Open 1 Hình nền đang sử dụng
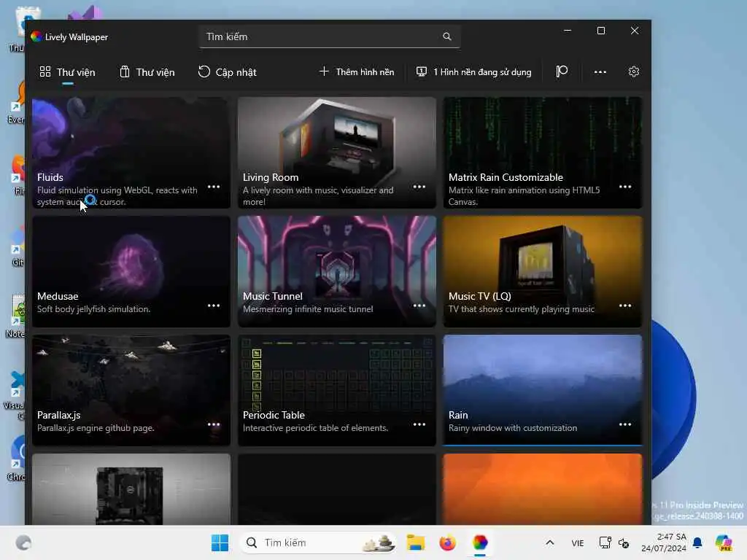This screenshot has width=747, height=560. (473, 72)
